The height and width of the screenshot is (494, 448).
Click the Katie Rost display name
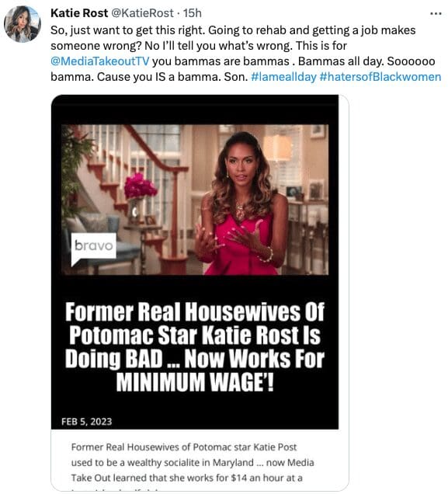coord(79,13)
